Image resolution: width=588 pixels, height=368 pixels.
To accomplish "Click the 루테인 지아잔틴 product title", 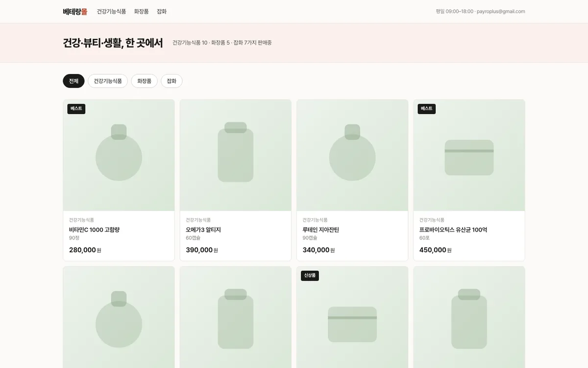I will 321,230.
